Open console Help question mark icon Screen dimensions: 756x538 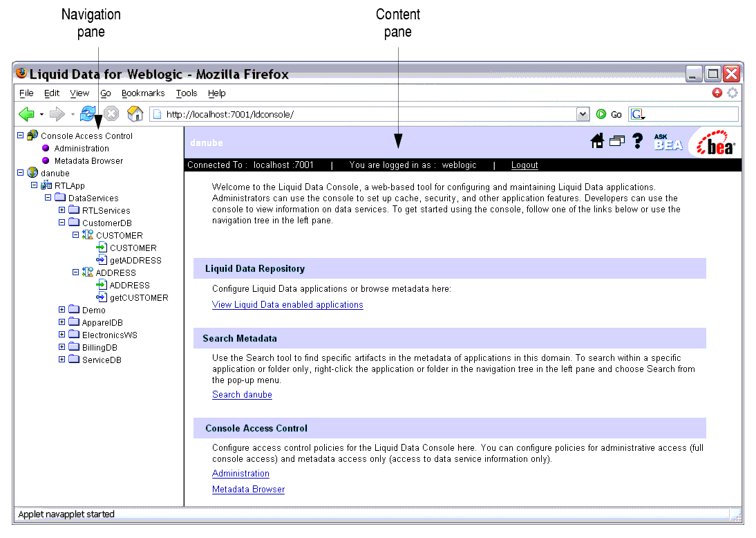(637, 141)
